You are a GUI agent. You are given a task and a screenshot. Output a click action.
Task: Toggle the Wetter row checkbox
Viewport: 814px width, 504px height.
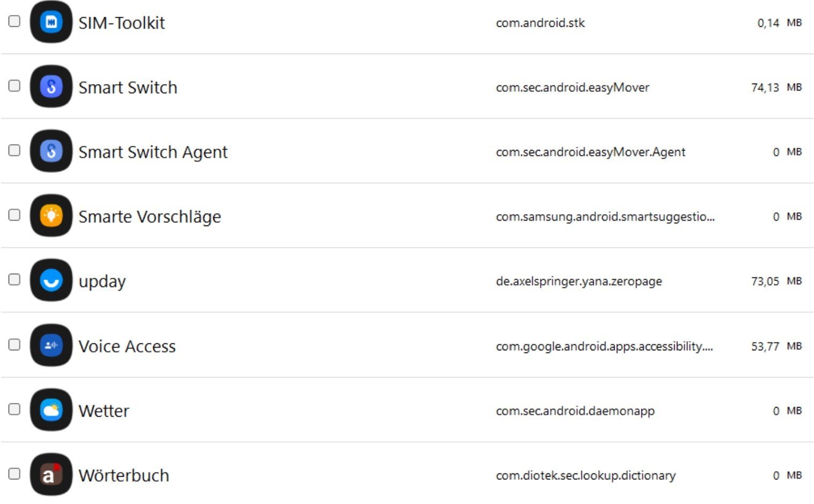point(14,409)
